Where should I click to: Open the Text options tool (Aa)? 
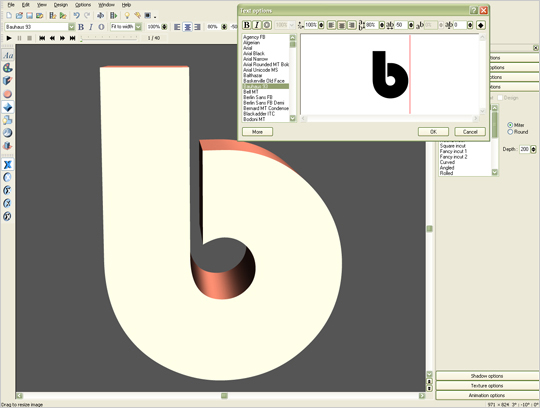(x=8, y=55)
